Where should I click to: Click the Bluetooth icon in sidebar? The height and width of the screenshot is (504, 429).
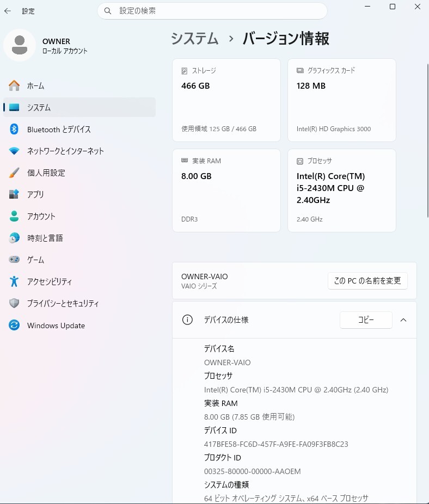tap(14, 129)
